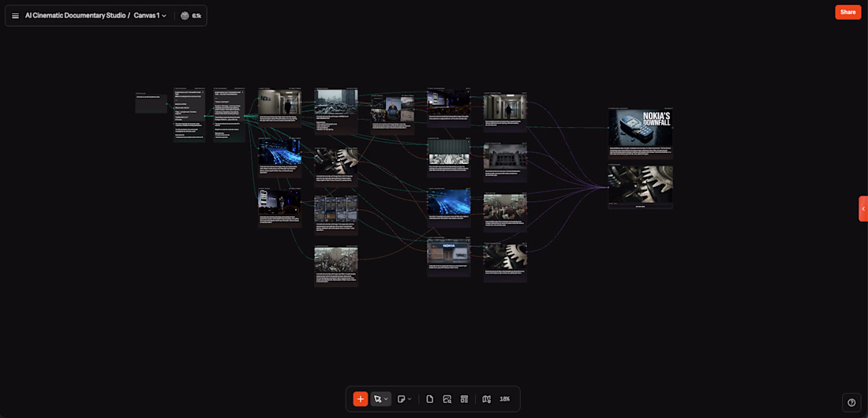Select the leftmost small text prompt node

click(x=152, y=103)
